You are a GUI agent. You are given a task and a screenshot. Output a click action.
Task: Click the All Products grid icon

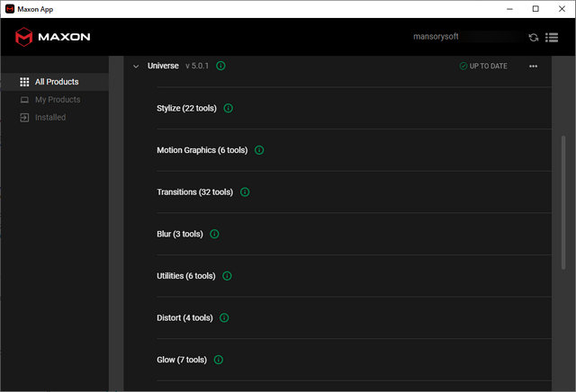pos(24,82)
